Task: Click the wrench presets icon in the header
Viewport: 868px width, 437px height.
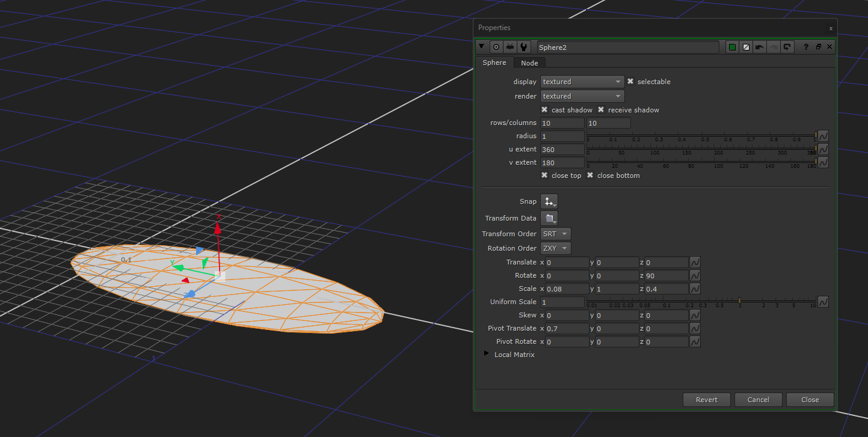Action: point(524,47)
